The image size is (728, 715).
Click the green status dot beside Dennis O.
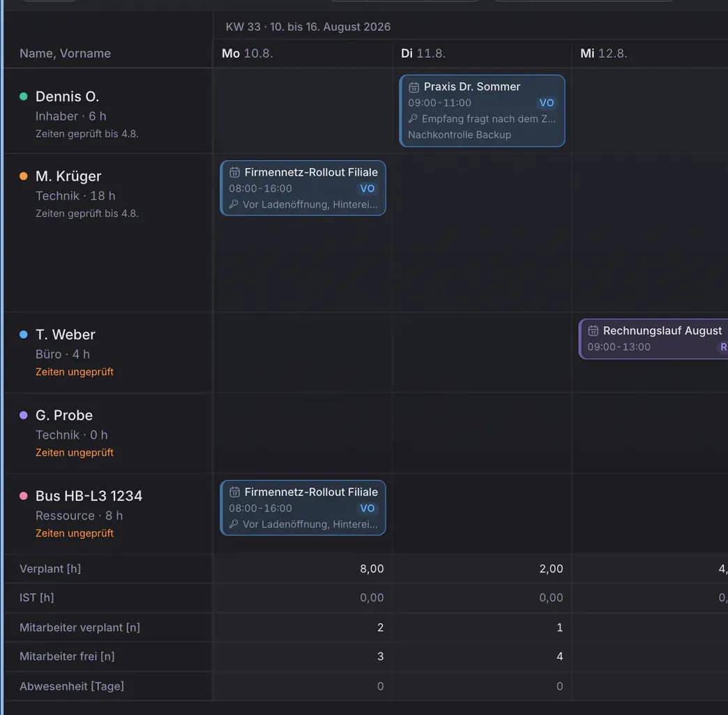[23, 96]
